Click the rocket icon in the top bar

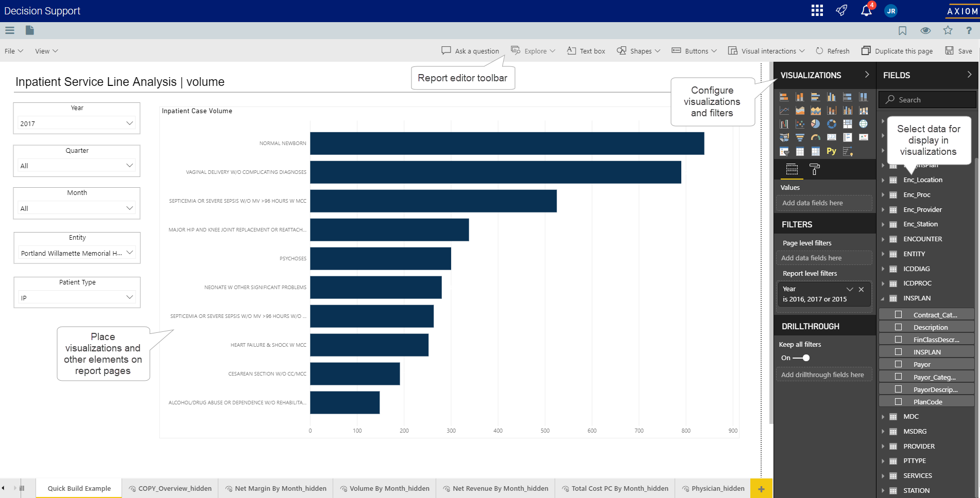pyautogui.click(x=841, y=10)
